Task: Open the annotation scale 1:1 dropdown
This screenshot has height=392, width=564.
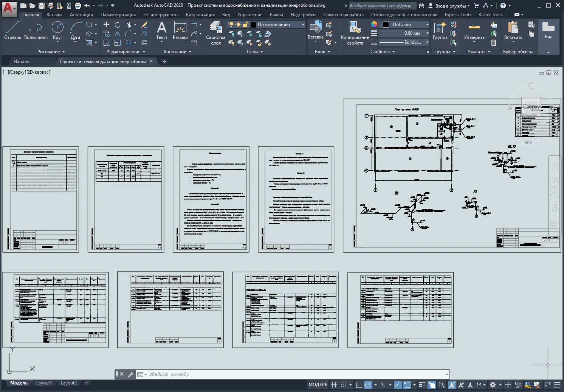Action: [481, 385]
